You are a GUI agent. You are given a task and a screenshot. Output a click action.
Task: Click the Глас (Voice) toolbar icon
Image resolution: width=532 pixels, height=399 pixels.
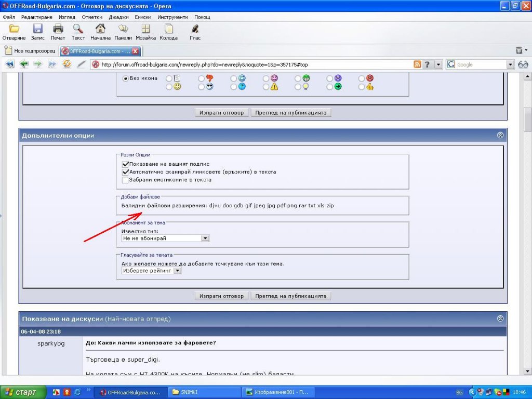[x=195, y=29]
